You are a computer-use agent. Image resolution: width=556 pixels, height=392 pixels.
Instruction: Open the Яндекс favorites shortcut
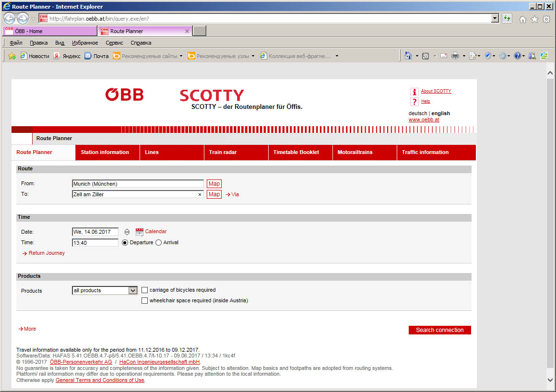(67, 56)
